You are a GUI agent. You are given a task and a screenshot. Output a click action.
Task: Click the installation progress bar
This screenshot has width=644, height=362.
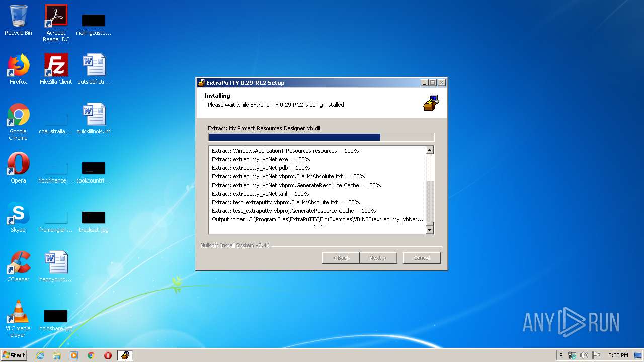click(x=321, y=137)
